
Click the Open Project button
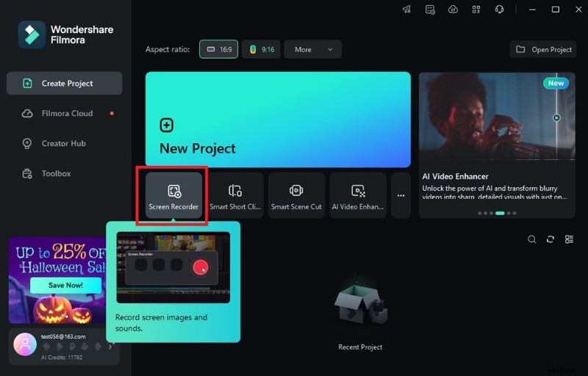(544, 49)
